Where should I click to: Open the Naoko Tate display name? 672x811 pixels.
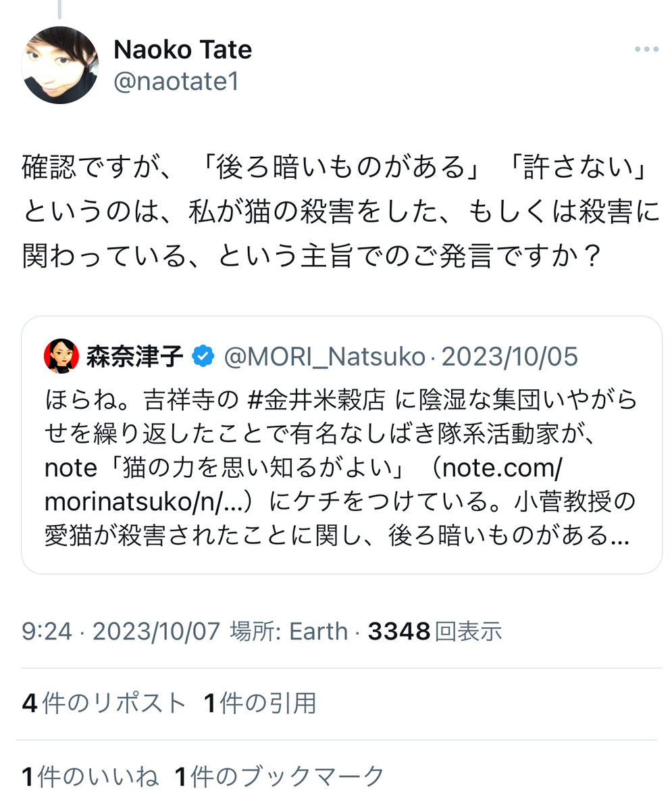[x=182, y=50]
